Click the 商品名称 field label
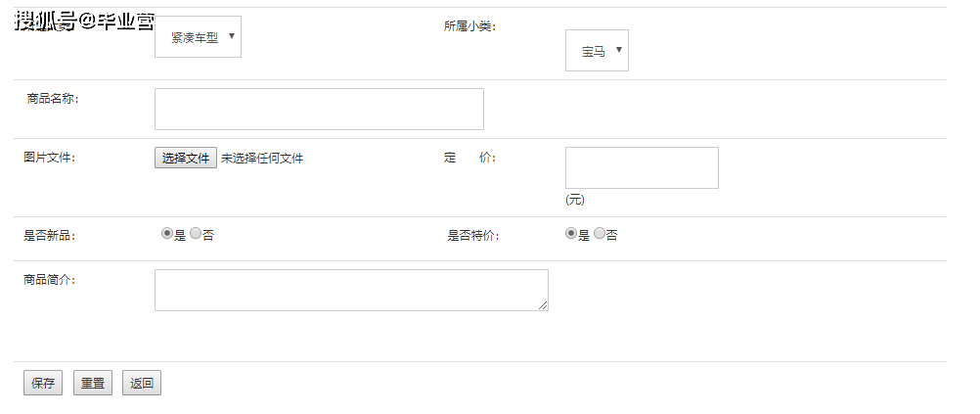The image size is (980, 414). coord(52,99)
